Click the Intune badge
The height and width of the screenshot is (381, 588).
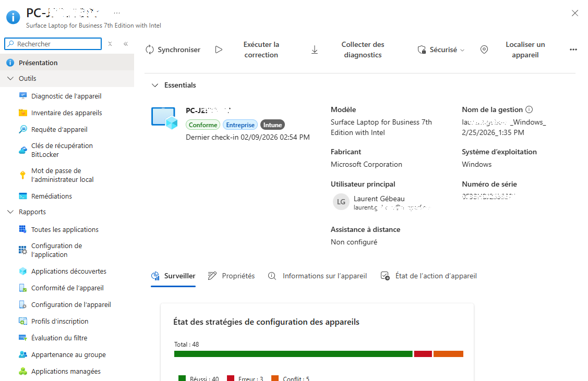pyautogui.click(x=273, y=125)
